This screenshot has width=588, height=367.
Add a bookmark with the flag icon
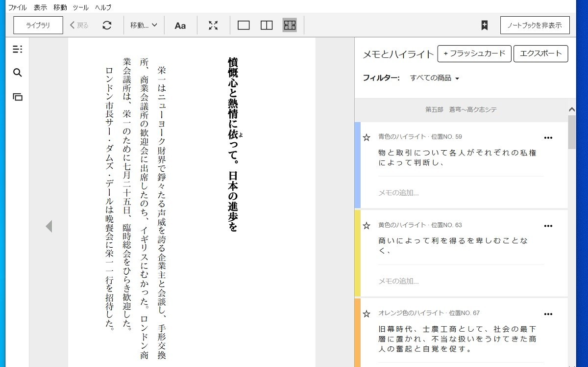tap(484, 25)
